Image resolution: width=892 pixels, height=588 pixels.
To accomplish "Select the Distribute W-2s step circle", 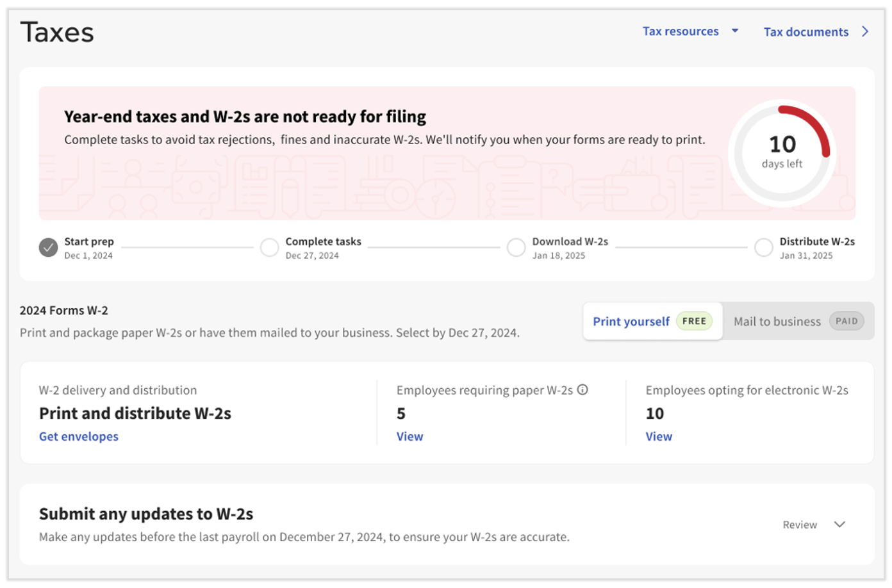I will [764, 247].
